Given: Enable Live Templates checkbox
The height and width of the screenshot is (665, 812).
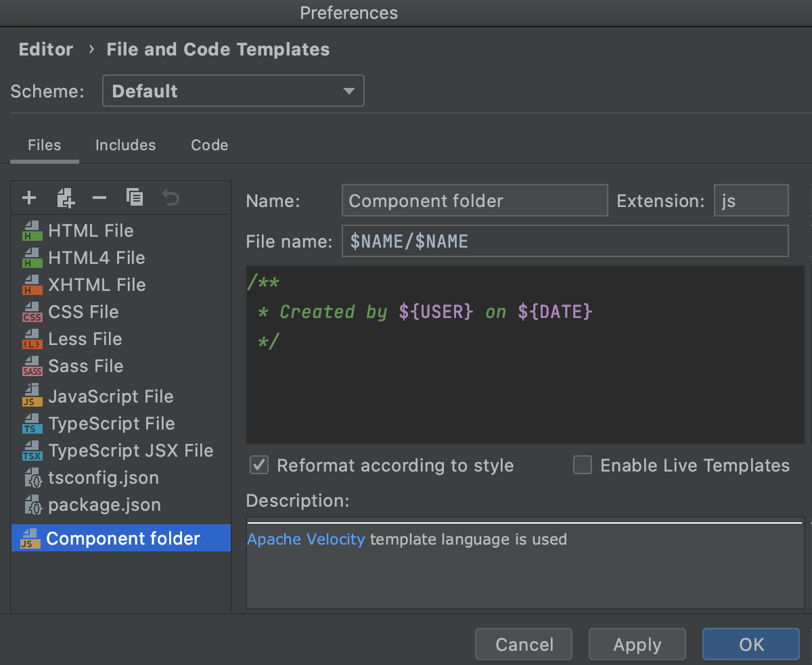Looking at the screenshot, I should [583, 465].
